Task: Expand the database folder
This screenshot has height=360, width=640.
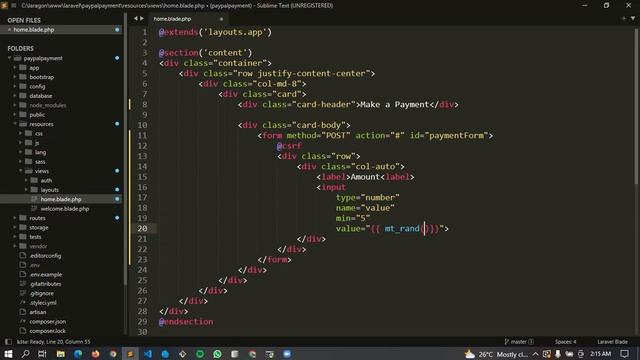Action: click(15, 96)
